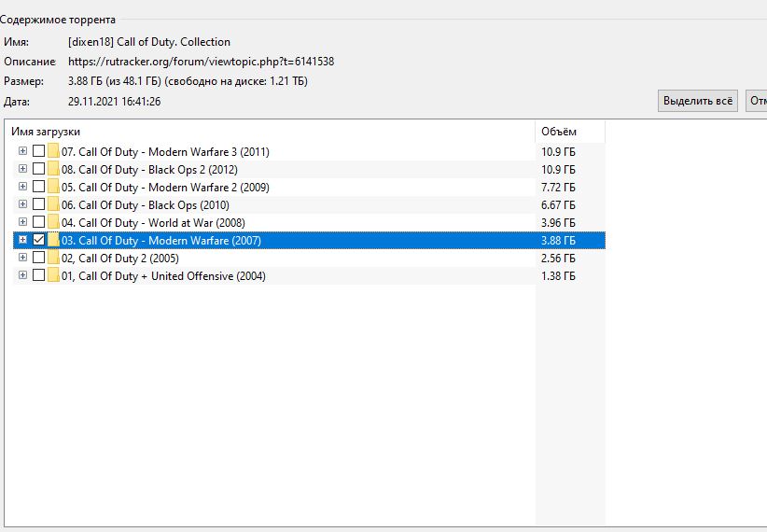Click folder icon of Black Ops (2010)
Image resolution: width=767 pixels, height=532 pixels.
point(53,205)
